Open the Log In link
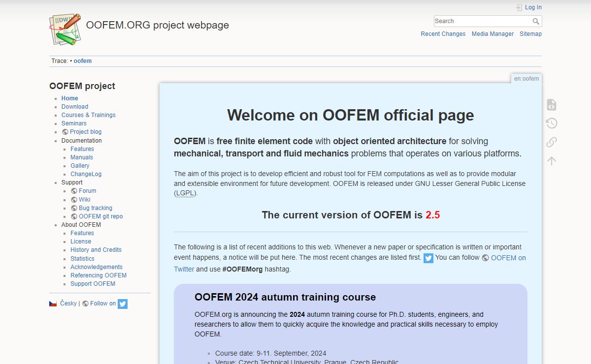Screen dimensions: 591x364 pos(533,7)
